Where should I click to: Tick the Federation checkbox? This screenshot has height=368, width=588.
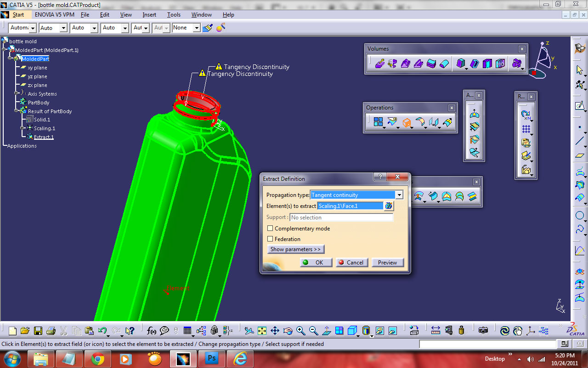pyautogui.click(x=270, y=239)
